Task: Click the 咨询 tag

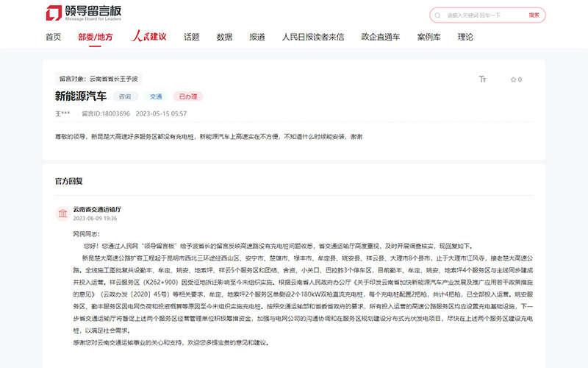Action: pos(124,96)
